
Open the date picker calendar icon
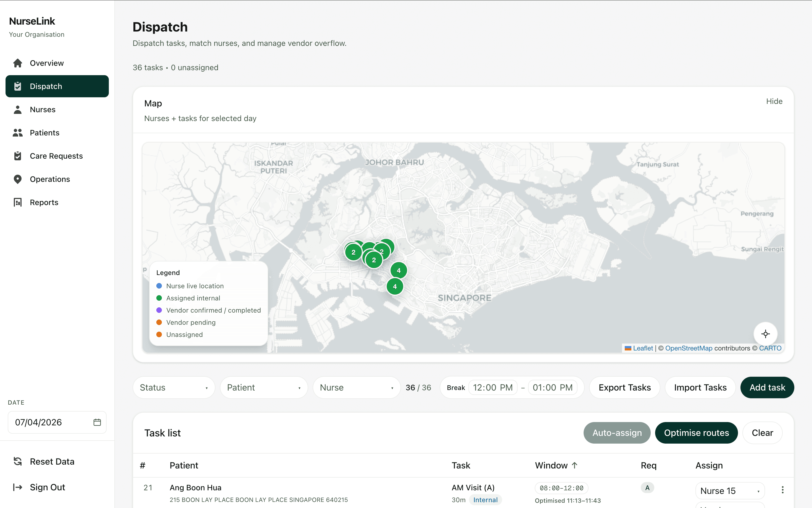[x=97, y=422]
